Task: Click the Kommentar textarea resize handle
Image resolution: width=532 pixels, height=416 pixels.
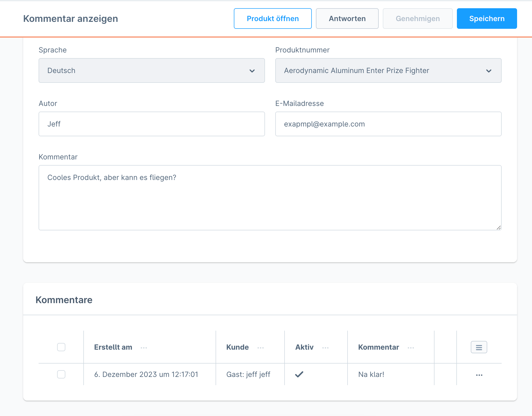Action: (x=499, y=228)
